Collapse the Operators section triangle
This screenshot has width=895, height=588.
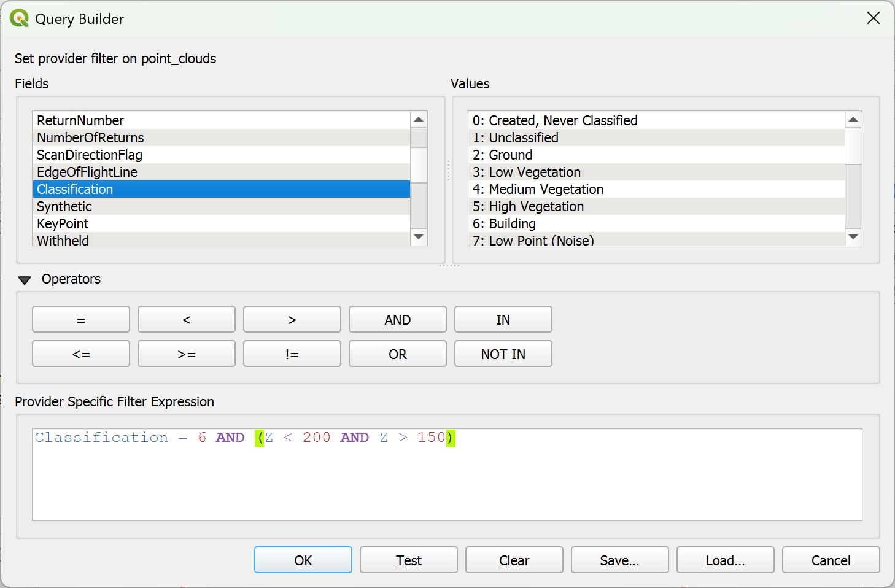[x=25, y=280]
